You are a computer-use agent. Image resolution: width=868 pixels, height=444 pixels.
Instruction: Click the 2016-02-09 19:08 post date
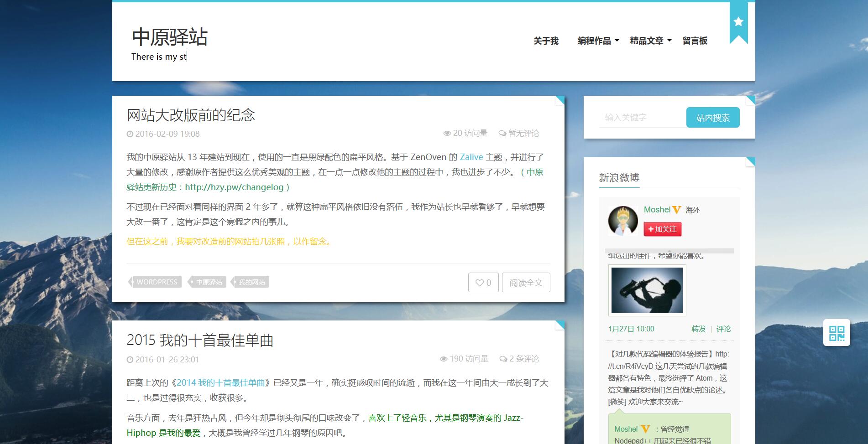(x=163, y=134)
